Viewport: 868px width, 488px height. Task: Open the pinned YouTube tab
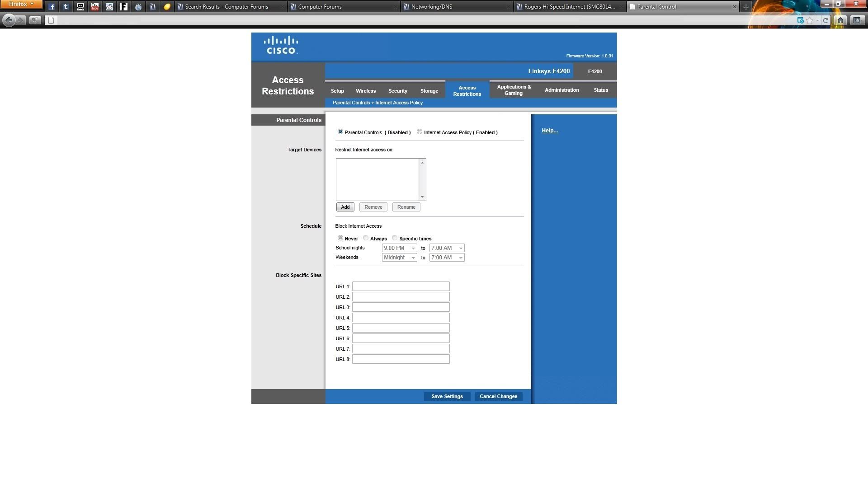coord(95,7)
